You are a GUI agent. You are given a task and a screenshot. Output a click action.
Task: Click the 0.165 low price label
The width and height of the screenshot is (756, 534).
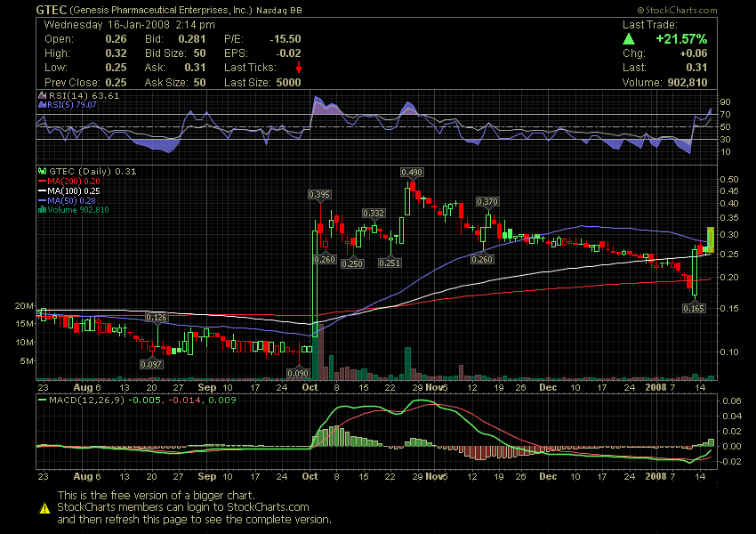(x=694, y=308)
